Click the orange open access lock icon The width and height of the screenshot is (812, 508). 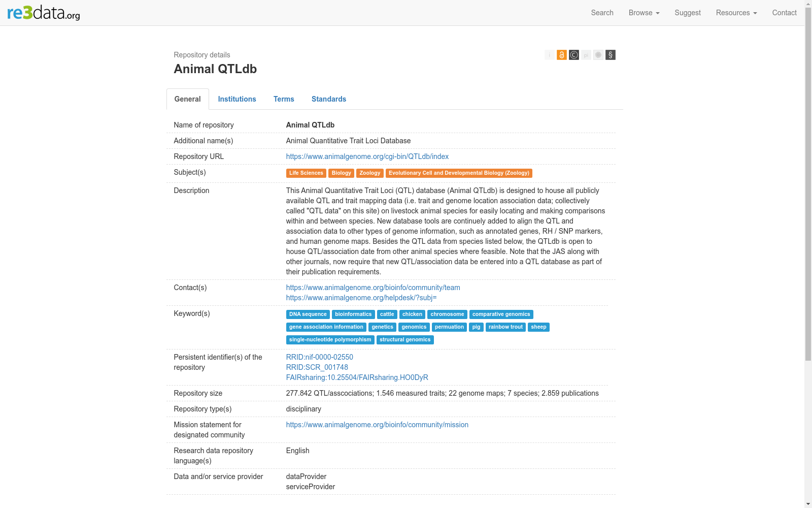(x=562, y=55)
